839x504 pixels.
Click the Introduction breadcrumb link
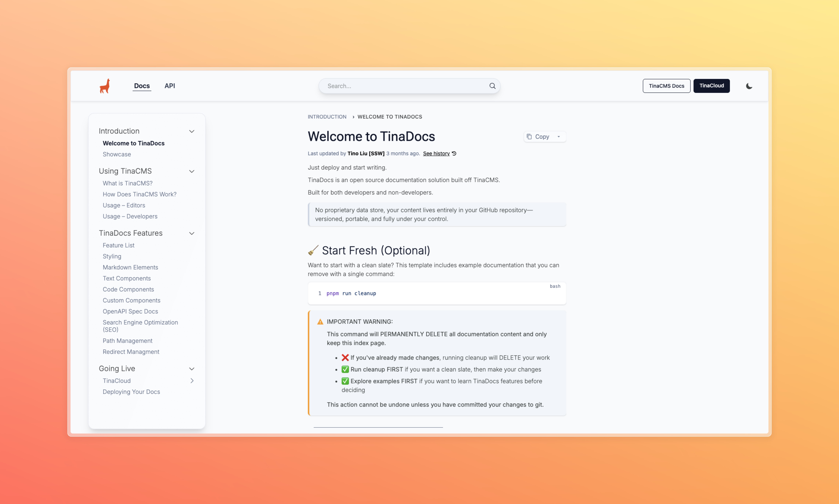tap(327, 117)
